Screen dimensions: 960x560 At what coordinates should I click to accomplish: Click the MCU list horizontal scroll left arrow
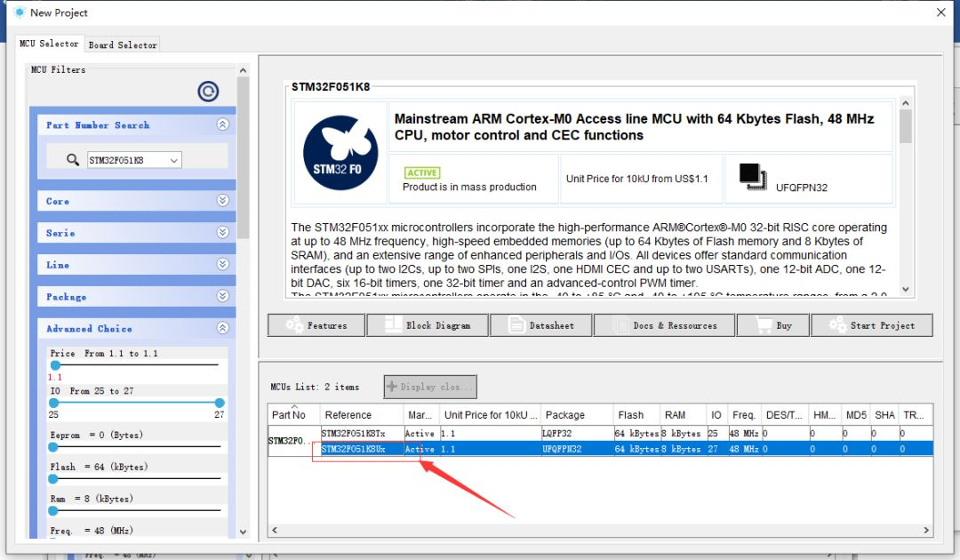point(275,530)
